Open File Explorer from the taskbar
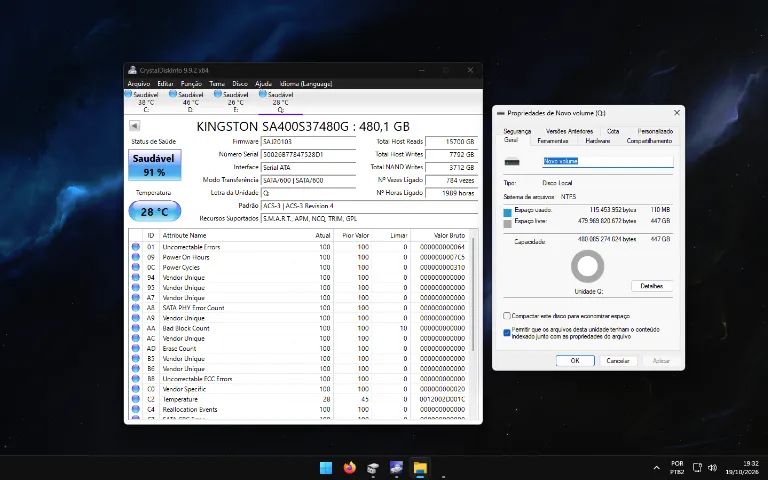This screenshot has height=480, width=768. click(x=420, y=468)
